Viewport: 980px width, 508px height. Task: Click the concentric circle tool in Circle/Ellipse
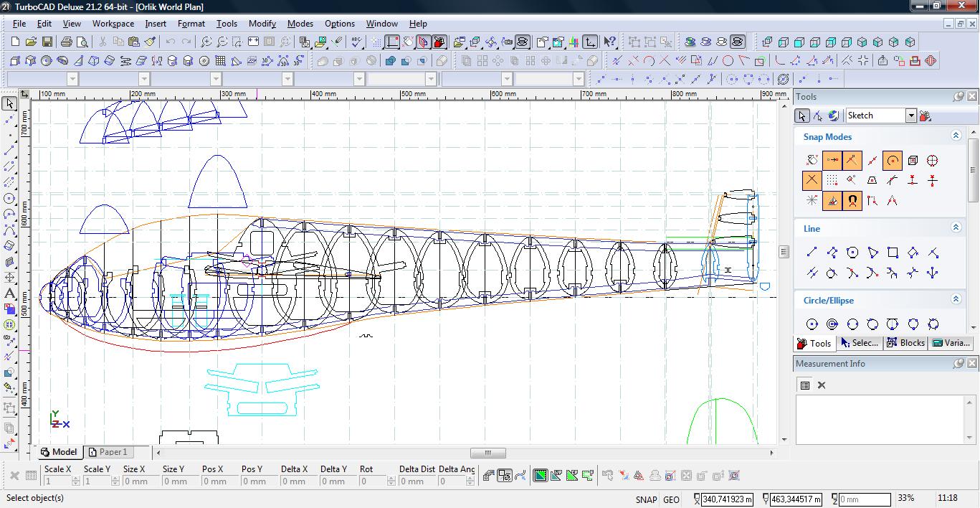pyautogui.click(x=832, y=324)
